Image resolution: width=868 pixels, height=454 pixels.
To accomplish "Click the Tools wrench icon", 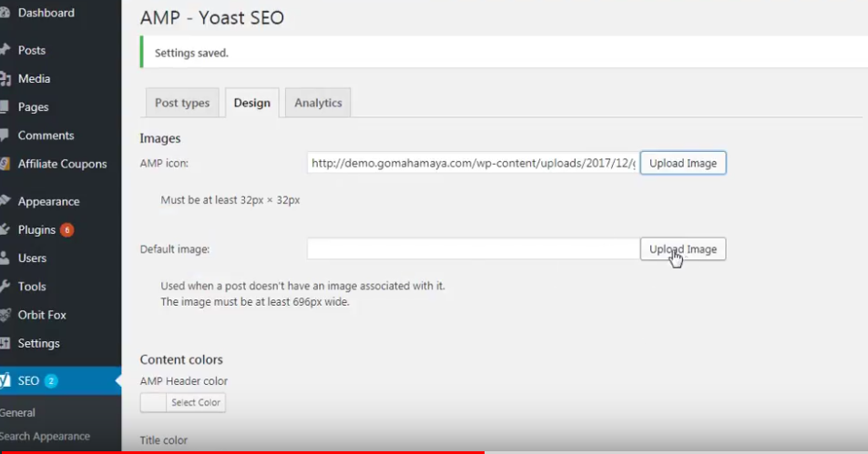I will point(5,287).
